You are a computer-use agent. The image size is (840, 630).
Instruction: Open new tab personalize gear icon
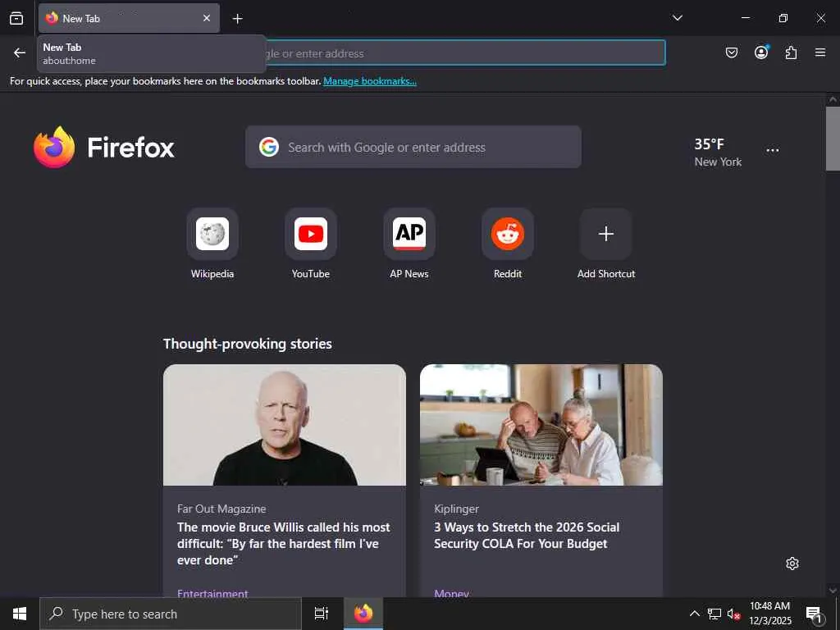[792, 564]
